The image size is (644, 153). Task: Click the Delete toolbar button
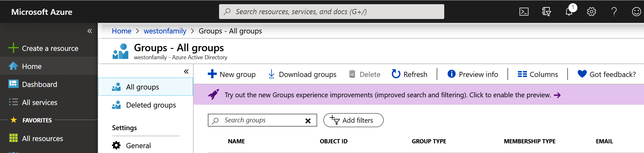click(365, 74)
